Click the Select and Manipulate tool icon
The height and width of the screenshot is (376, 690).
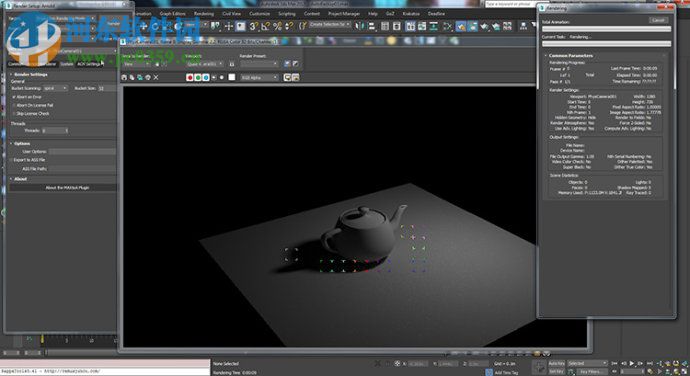pyautogui.click(x=229, y=26)
